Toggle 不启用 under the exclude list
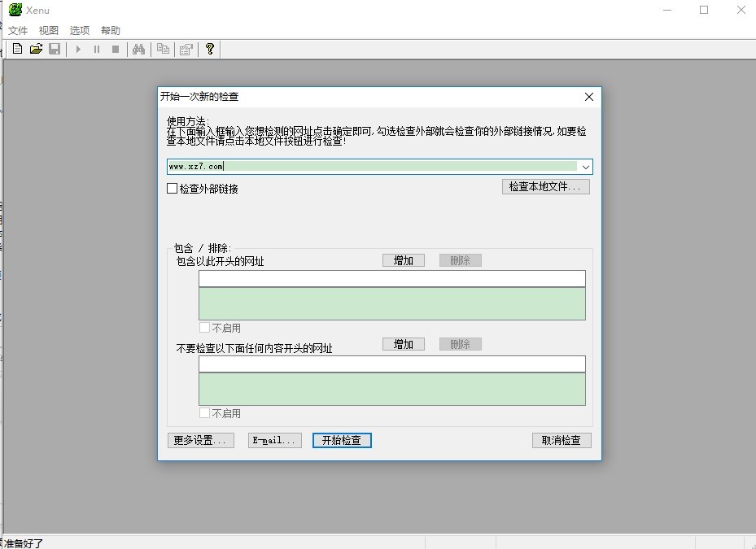Screen dimensions: 756x549 [x=204, y=412]
